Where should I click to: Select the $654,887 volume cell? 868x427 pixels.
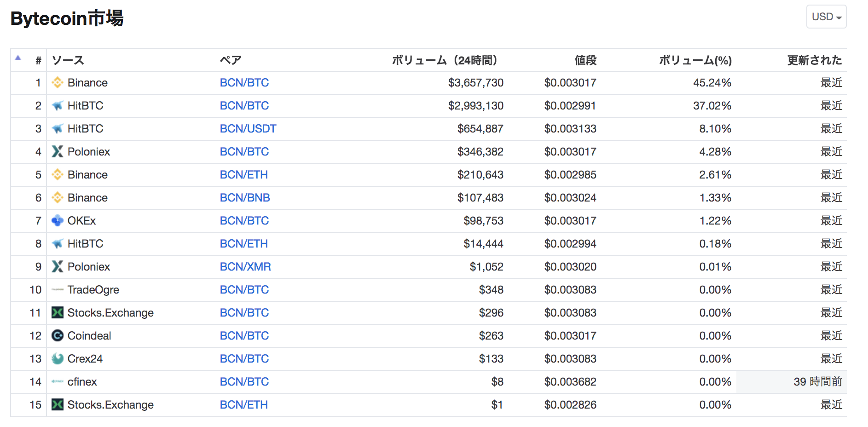[x=480, y=129]
